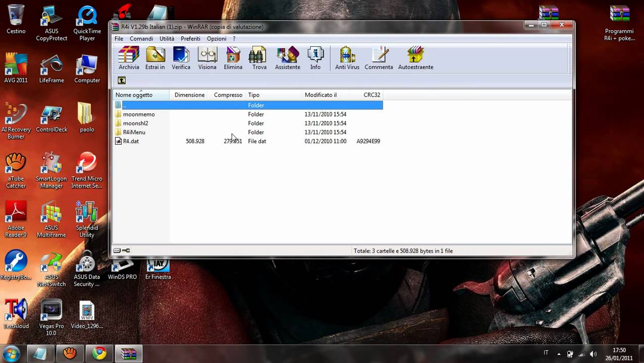Open AVG 2011 desktop shortcut

click(x=16, y=69)
